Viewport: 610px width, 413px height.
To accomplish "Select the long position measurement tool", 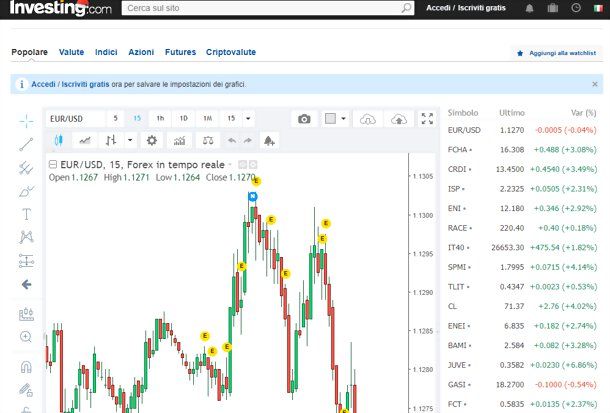I will (x=26, y=261).
